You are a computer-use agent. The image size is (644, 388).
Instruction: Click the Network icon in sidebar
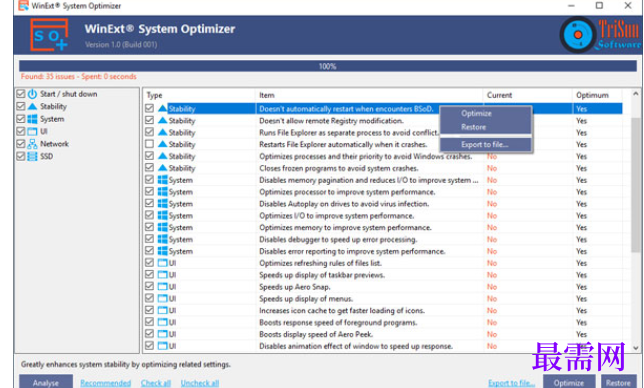pyautogui.click(x=32, y=144)
